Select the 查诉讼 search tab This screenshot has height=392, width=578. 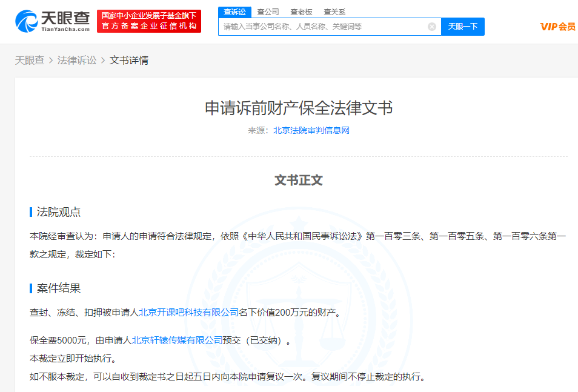[x=234, y=12]
